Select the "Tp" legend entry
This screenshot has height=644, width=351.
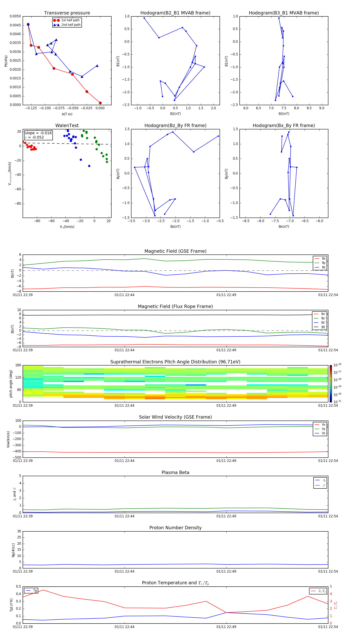[31, 591]
